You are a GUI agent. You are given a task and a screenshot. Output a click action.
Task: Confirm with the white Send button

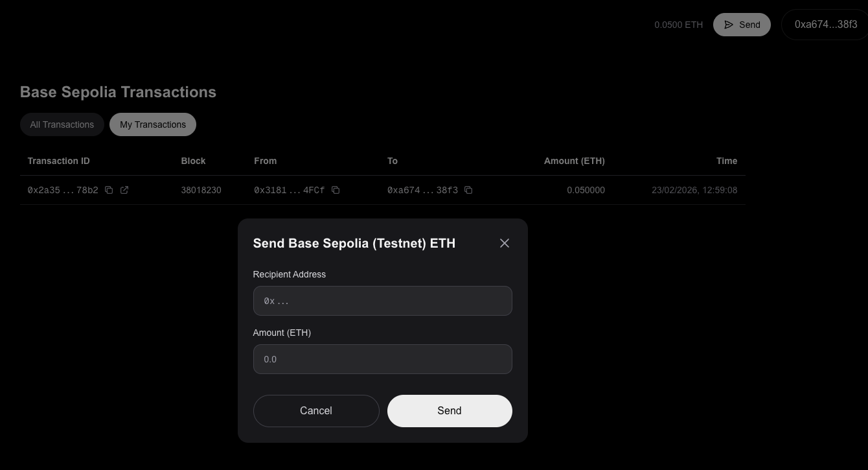450,411
